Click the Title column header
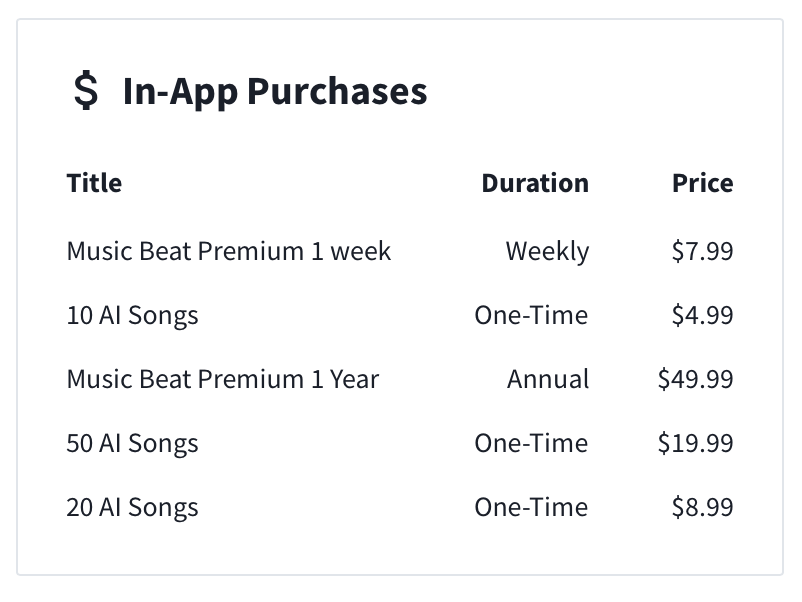Viewport: 802px width, 602px height. [x=95, y=183]
